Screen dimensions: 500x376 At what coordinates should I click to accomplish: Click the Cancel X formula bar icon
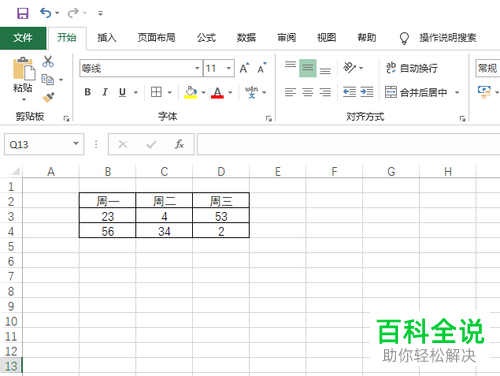123,144
